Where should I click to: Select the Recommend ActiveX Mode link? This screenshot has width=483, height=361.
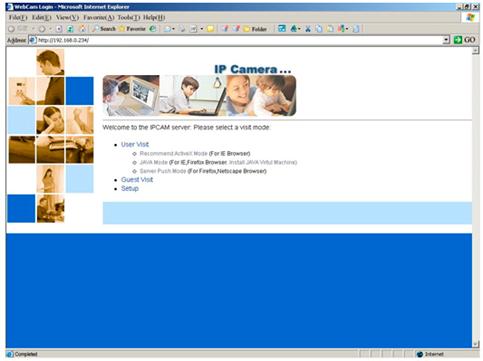click(x=173, y=153)
